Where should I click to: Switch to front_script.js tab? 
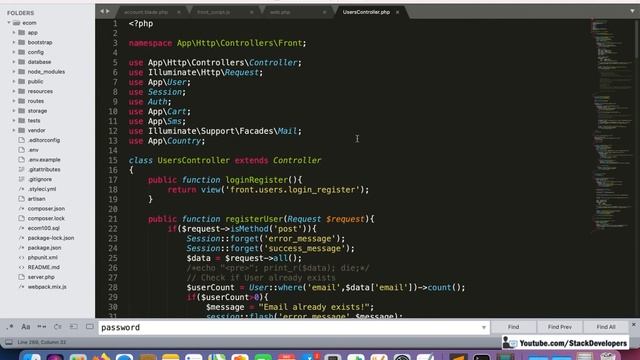click(213, 12)
